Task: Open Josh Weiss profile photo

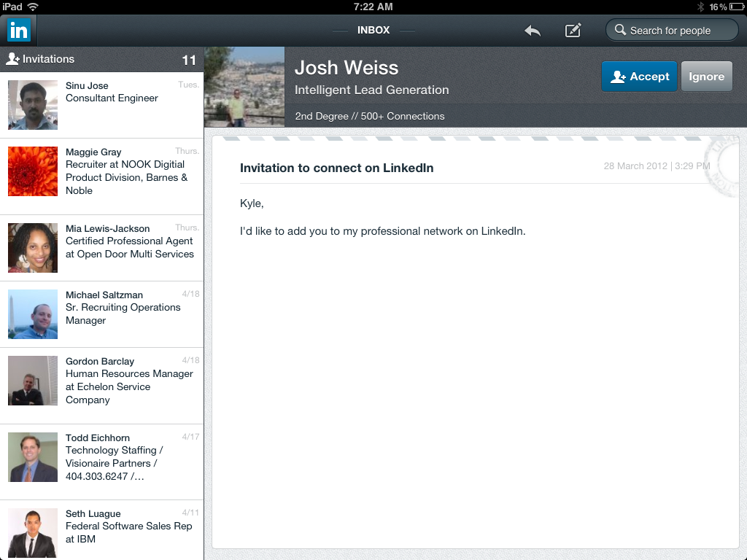Action: click(x=244, y=87)
